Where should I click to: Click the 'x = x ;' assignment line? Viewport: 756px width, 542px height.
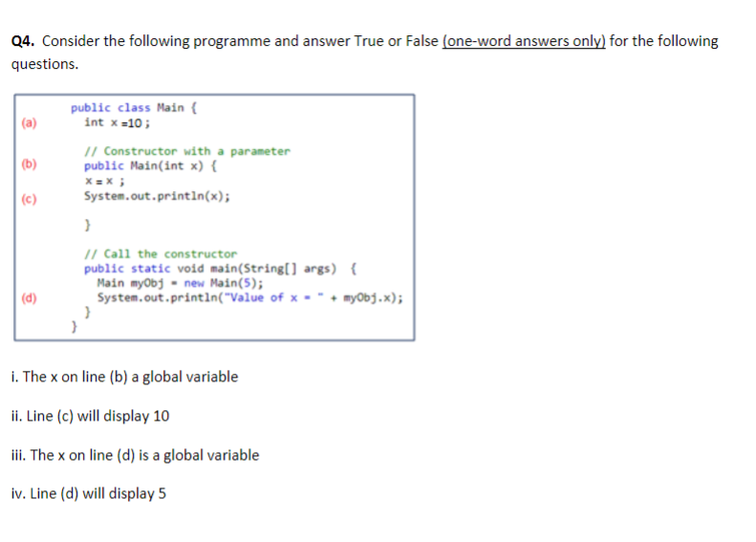104,182
